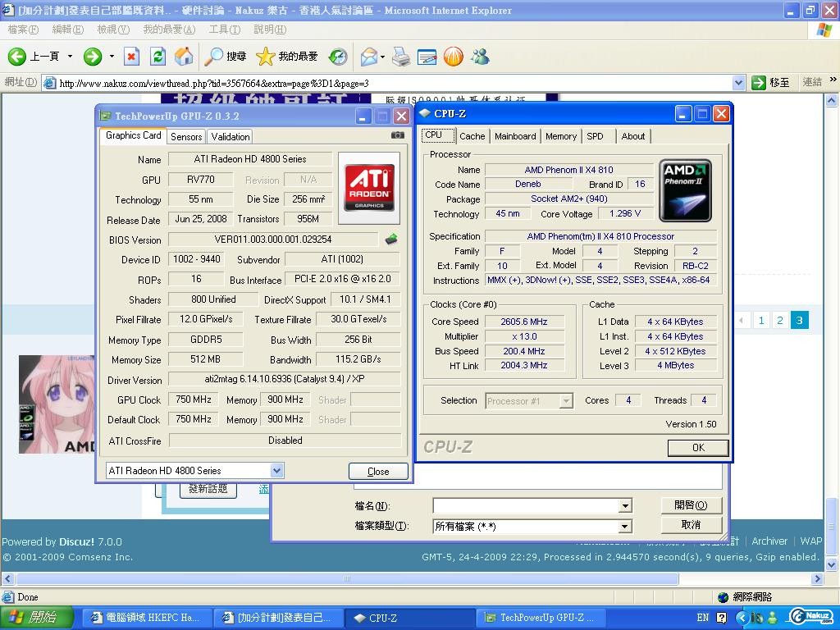Click the GPU-Z BIOS save chip icon
The width and height of the screenshot is (840, 630).
391,239
